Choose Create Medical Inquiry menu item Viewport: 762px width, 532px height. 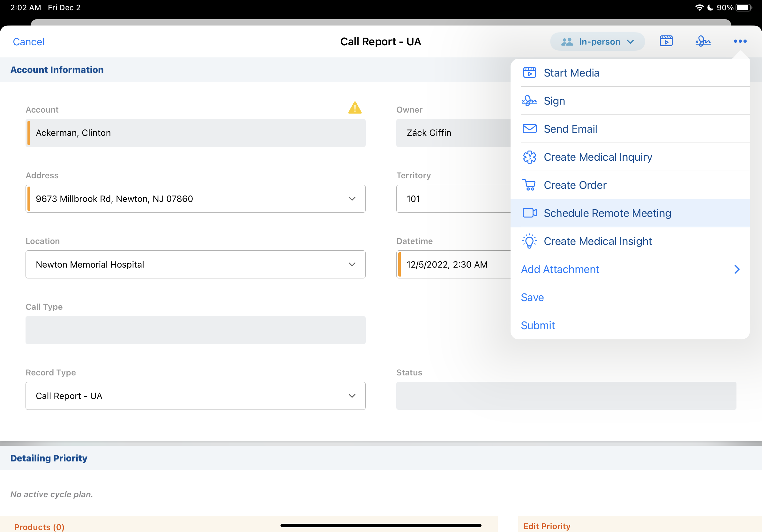597,157
